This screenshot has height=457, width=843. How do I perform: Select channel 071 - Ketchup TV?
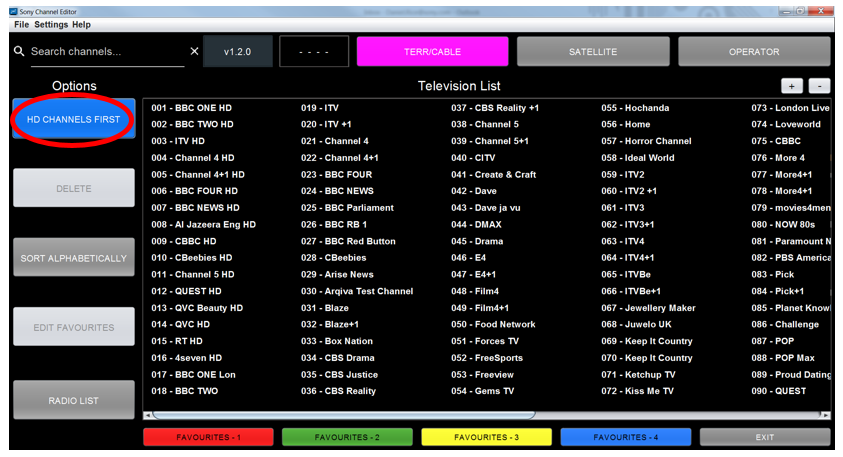[638, 374]
